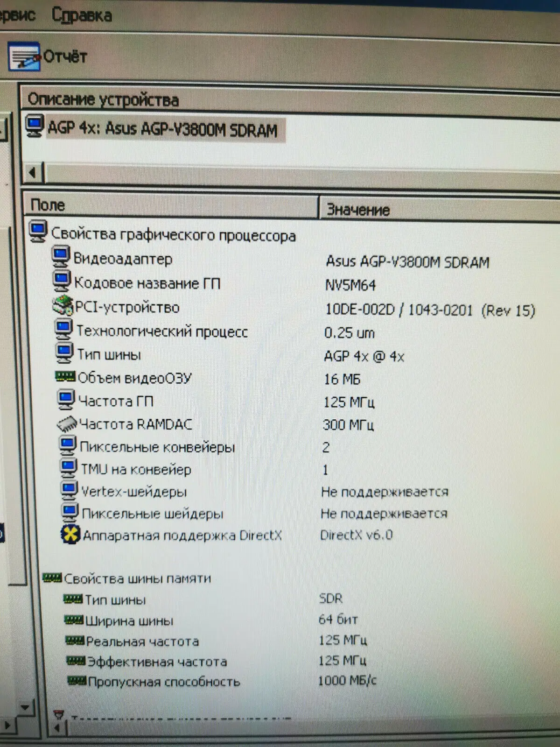Select AGP 4x: Asus AGP-V3800M SDRAM device
The image size is (560, 747).
tap(162, 128)
